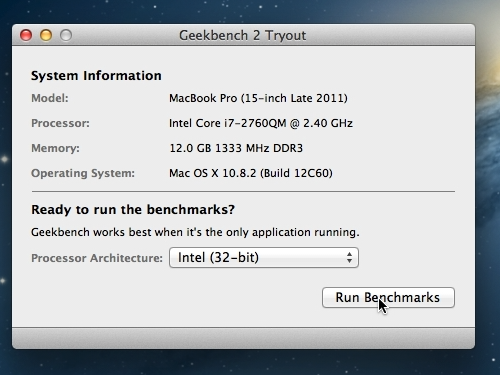Click Mac OS X 10.8.2 (Build 12C60) value
Screen dimensions: 500x375
pos(251,173)
